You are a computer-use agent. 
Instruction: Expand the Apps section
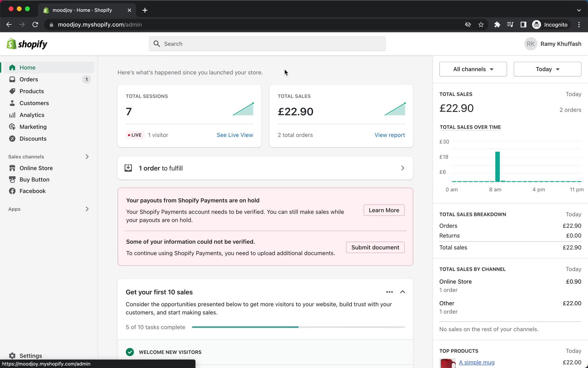(x=87, y=209)
